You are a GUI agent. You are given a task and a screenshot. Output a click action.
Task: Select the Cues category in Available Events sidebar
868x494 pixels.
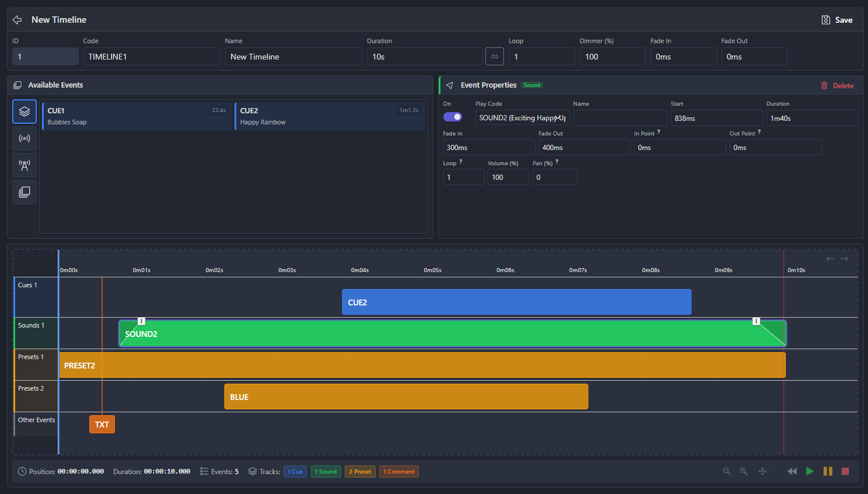[x=24, y=112]
